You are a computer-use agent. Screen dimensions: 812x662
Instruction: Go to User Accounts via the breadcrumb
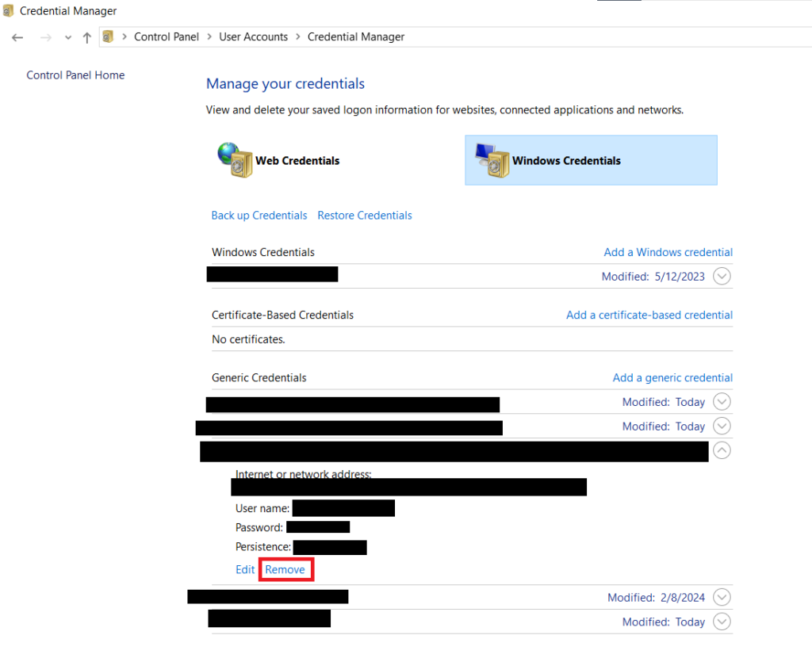pos(253,36)
